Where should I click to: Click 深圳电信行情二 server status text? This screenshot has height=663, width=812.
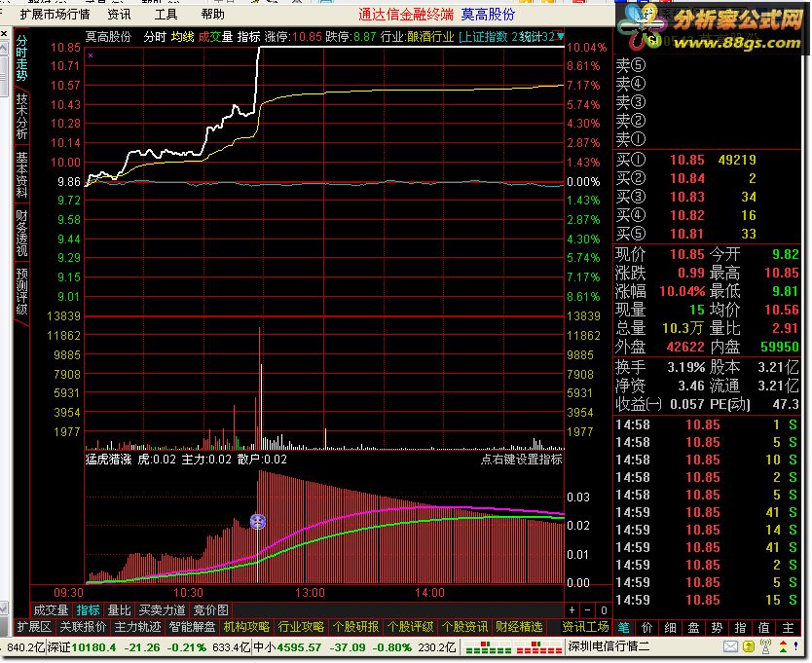609,646
